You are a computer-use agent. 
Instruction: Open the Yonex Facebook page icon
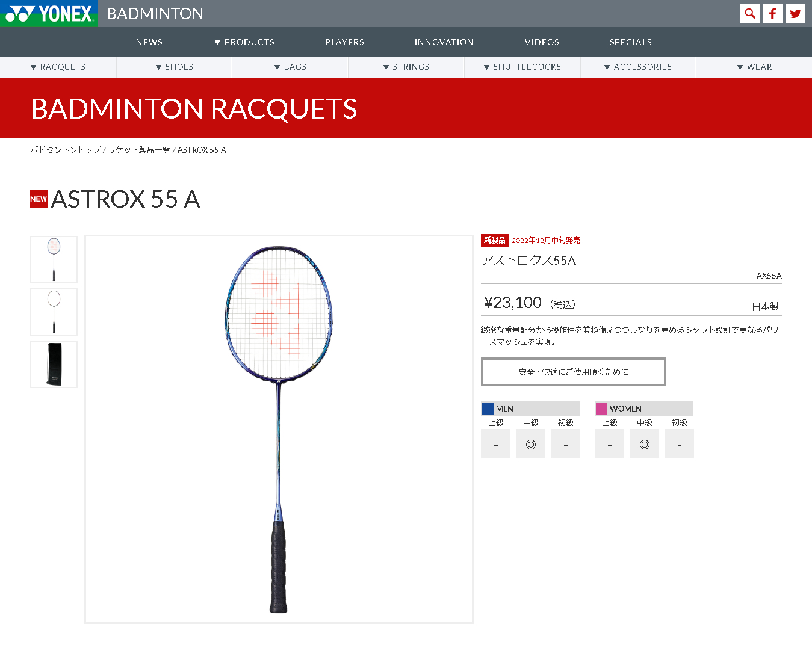[772, 13]
